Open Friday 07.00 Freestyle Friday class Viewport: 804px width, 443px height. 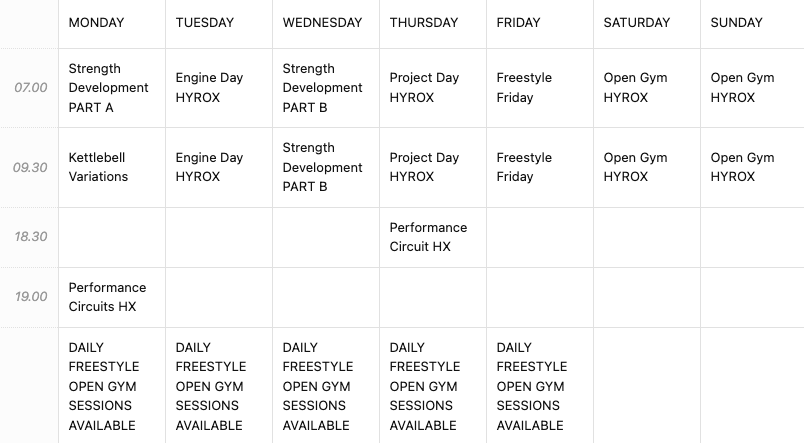[524, 88]
